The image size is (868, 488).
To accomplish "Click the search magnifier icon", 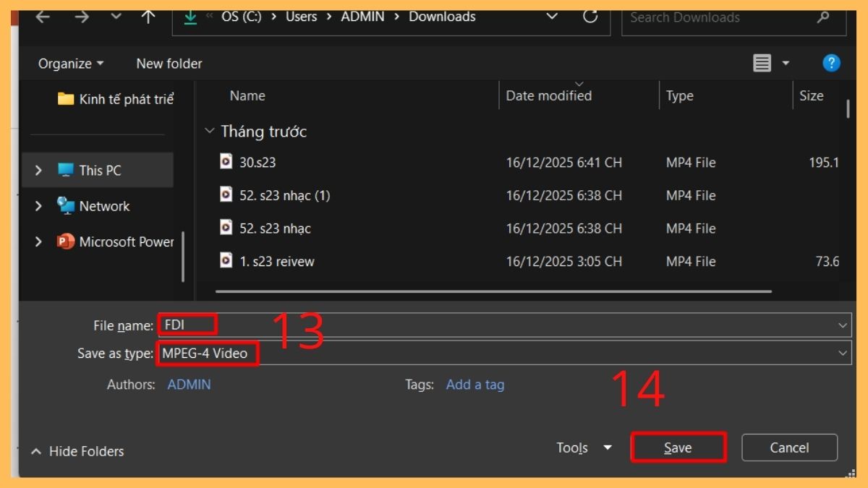I will click(x=822, y=17).
